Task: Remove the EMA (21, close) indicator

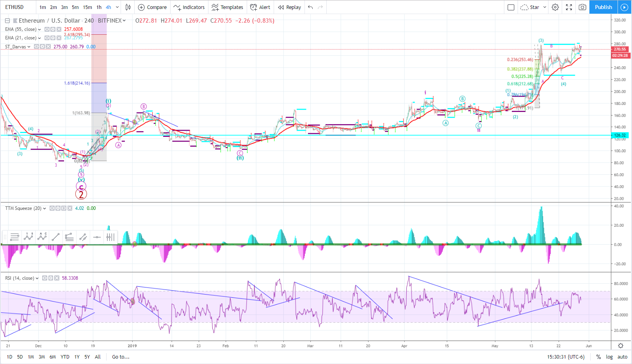Action: pos(59,38)
